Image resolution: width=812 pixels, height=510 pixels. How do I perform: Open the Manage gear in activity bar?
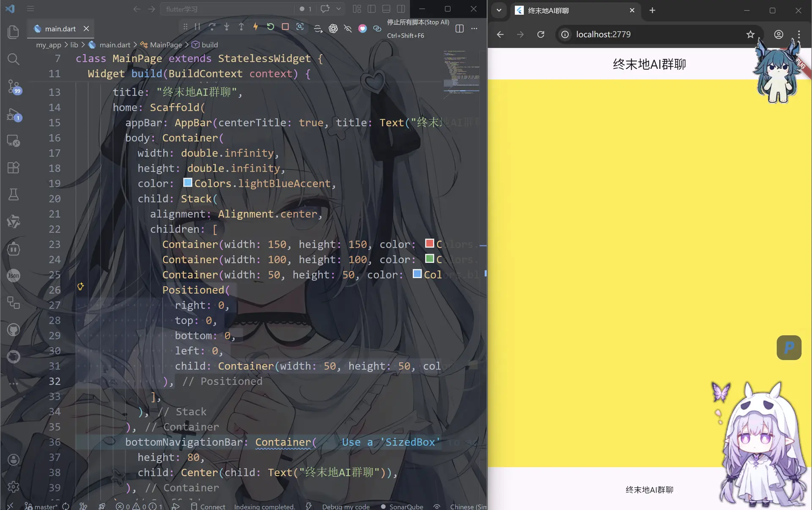pyautogui.click(x=14, y=487)
